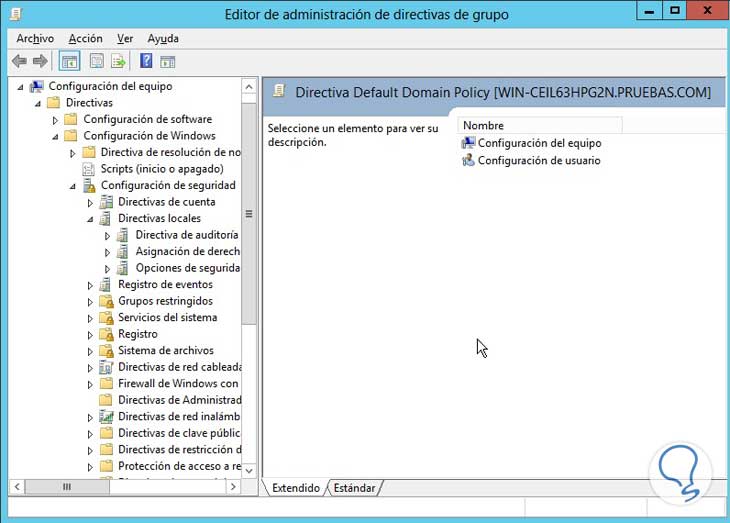Click the Directivas de cuenta icon

(x=106, y=202)
